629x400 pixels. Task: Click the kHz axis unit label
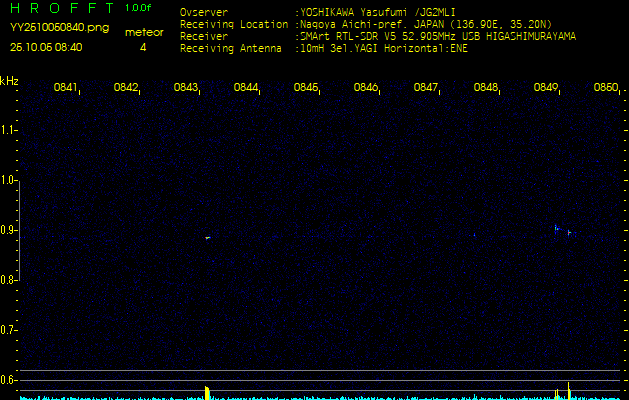point(9,81)
